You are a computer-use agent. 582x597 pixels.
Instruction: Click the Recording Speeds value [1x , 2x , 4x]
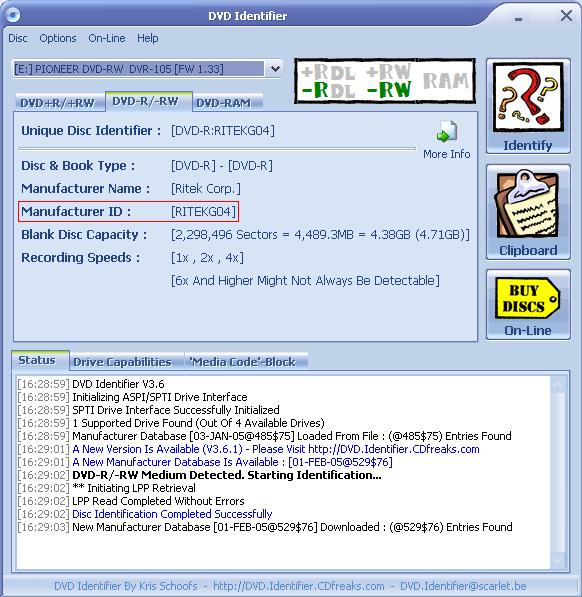click(207, 258)
